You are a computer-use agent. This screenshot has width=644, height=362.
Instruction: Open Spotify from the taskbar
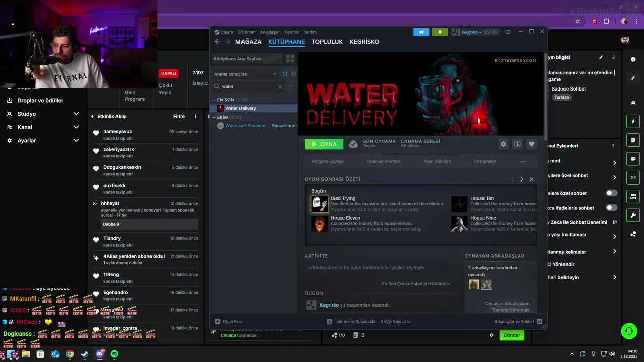114,354
